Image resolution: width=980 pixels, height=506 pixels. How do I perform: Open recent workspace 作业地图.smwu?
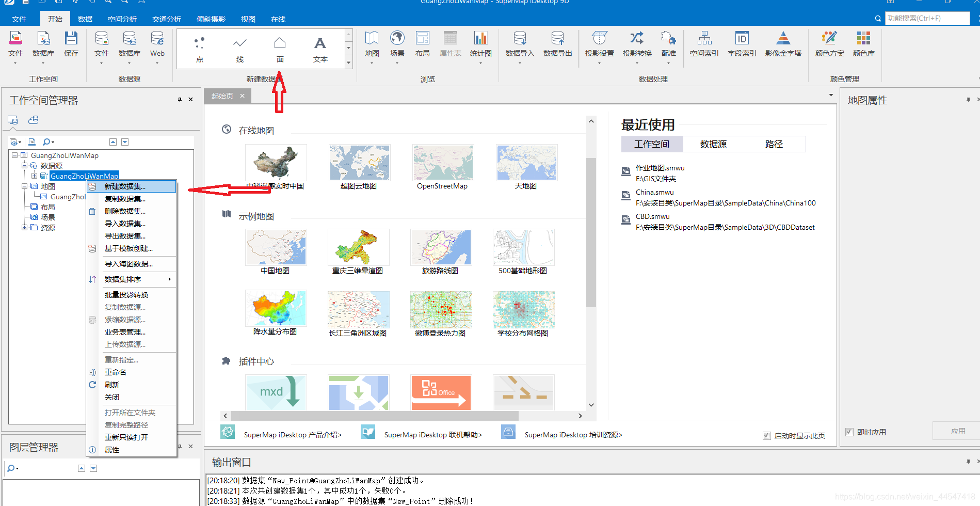[660, 168]
